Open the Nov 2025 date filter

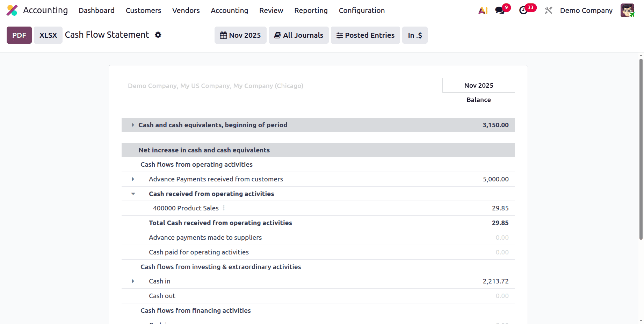tap(240, 35)
